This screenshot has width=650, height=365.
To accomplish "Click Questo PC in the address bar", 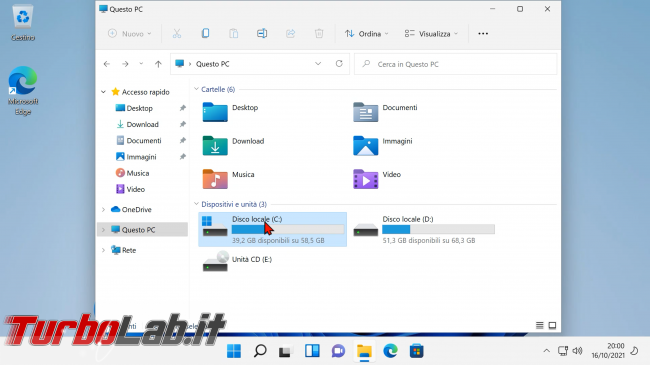I will (213, 64).
